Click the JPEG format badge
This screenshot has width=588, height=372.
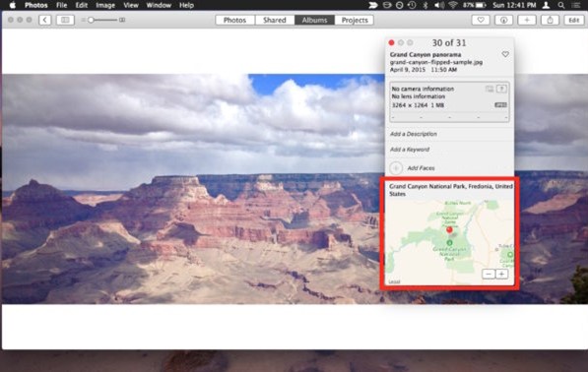pos(500,105)
